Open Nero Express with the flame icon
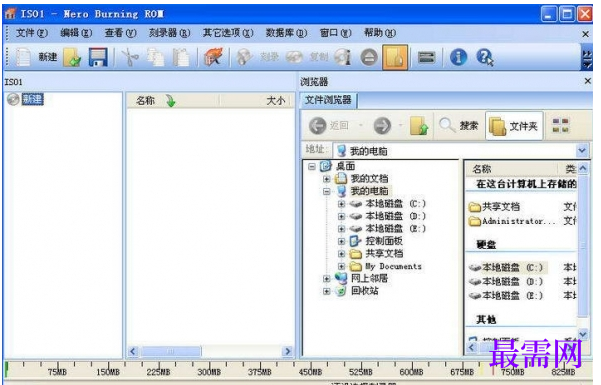601x385 pixels. [213, 58]
